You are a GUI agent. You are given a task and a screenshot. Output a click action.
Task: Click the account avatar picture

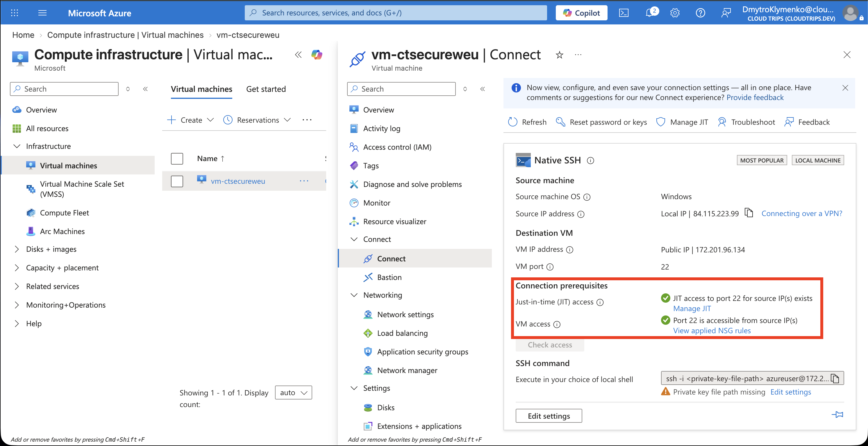click(x=851, y=13)
